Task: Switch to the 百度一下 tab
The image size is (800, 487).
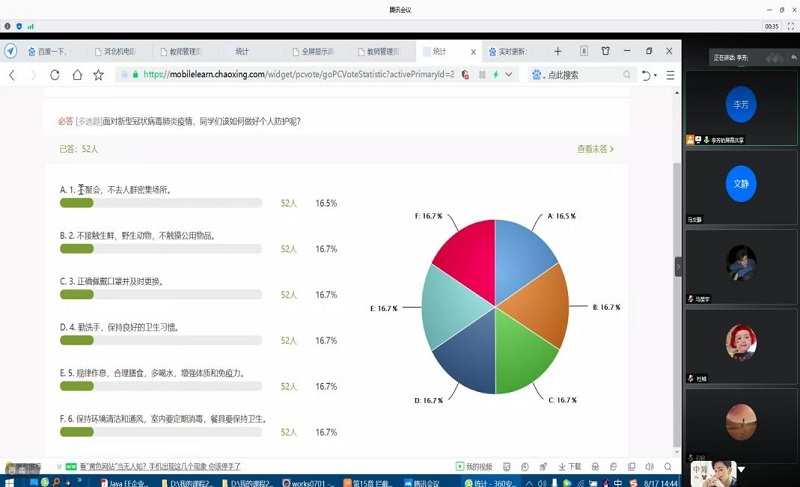Action: [x=48, y=52]
